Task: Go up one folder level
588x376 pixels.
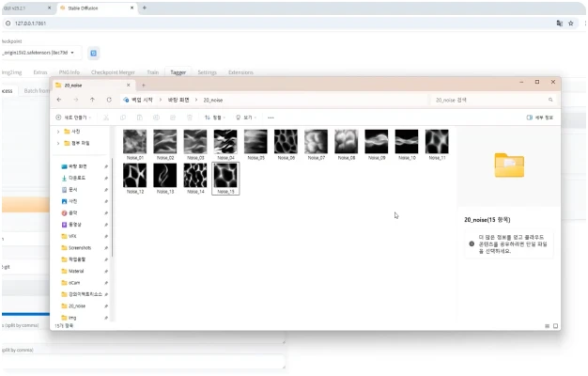Action: click(93, 100)
